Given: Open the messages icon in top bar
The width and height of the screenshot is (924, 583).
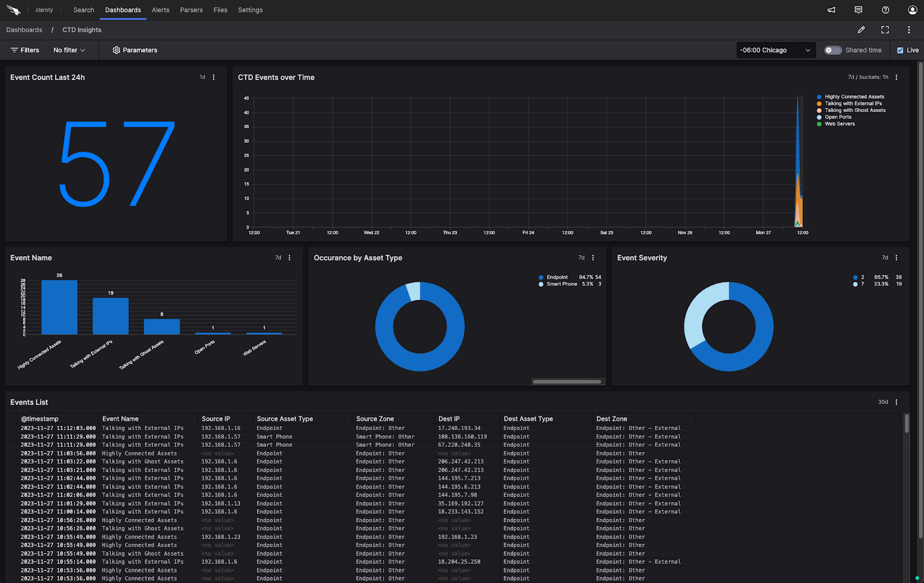Looking at the screenshot, I should (858, 10).
